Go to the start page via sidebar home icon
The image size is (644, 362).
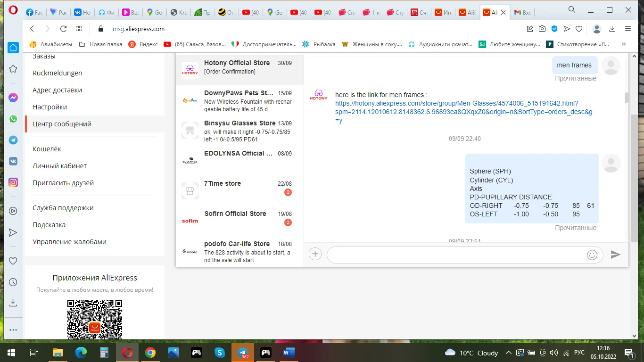coord(13,48)
